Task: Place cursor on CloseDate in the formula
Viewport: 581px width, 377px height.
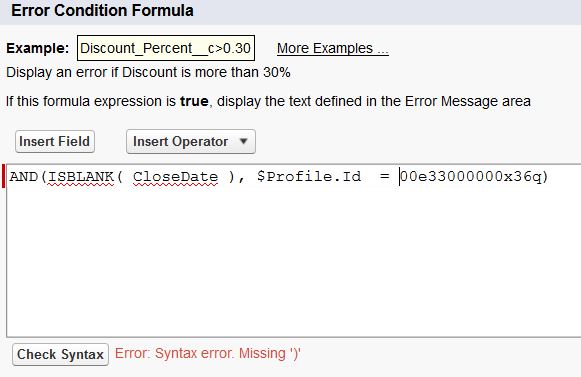Action: 175,177
